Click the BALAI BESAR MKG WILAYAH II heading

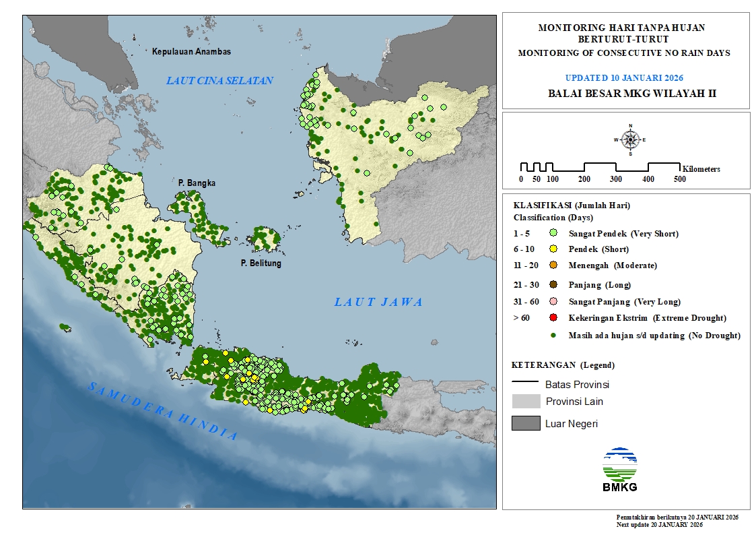[x=631, y=94]
